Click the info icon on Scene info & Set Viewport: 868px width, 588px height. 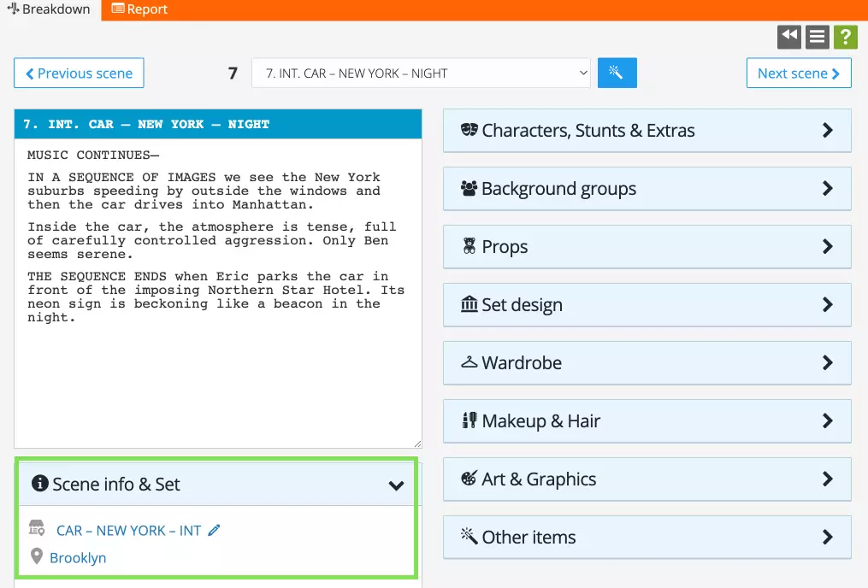39,483
